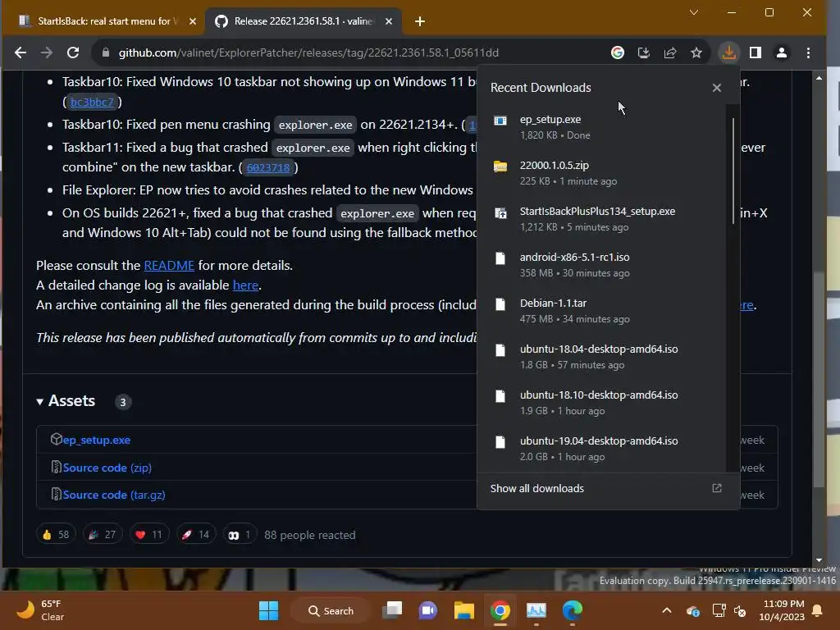This screenshot has width=840, height=630.
Task: Open File Explorer from taskbar
Action: [x=464, y=610]
